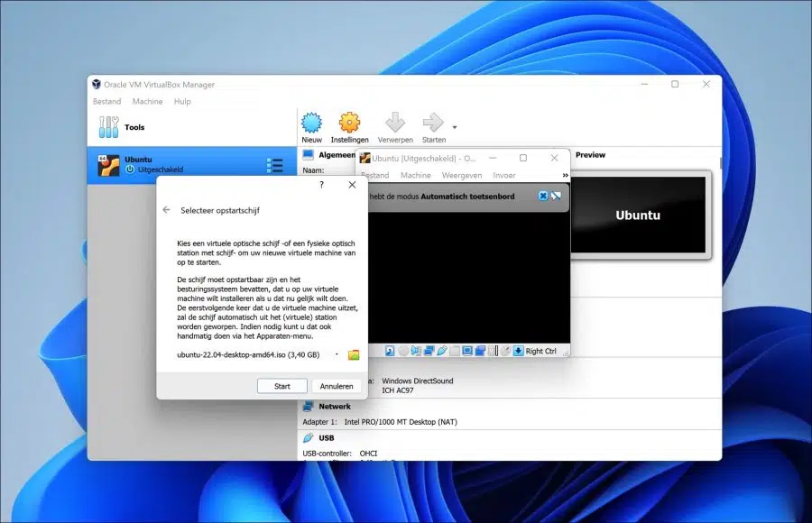The height and width of the screenshot is (523, 812).
Task: Click the network adapters status icon
Action: click(429, 351)
